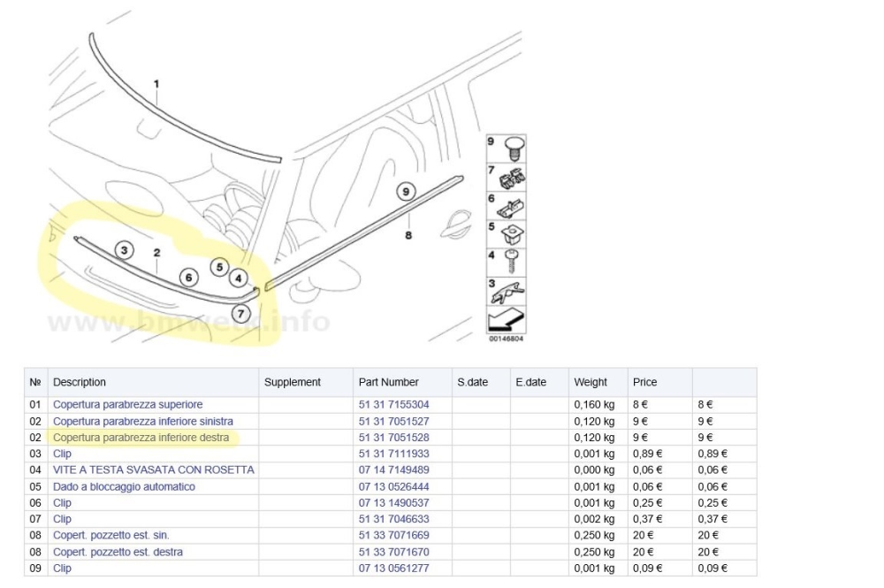The width and height of the screenshot is (884, 588).
Task: Open 'Copert. pozzetto est. sin.' link
Action: point(111,535)
